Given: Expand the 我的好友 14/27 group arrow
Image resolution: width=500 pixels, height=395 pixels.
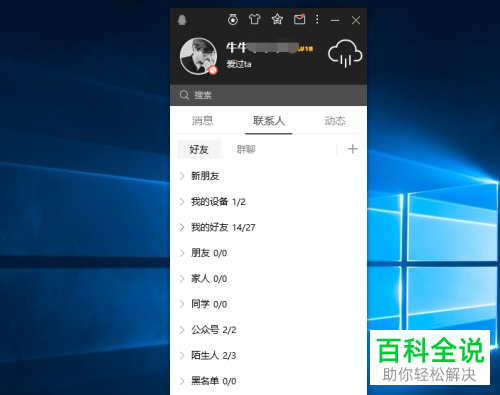Looking at the screenshot, I should coord(182,227).
